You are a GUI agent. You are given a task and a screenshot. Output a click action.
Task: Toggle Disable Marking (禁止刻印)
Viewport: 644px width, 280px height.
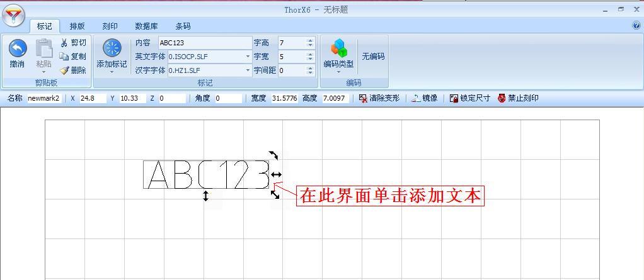click(x=518, y=98)
